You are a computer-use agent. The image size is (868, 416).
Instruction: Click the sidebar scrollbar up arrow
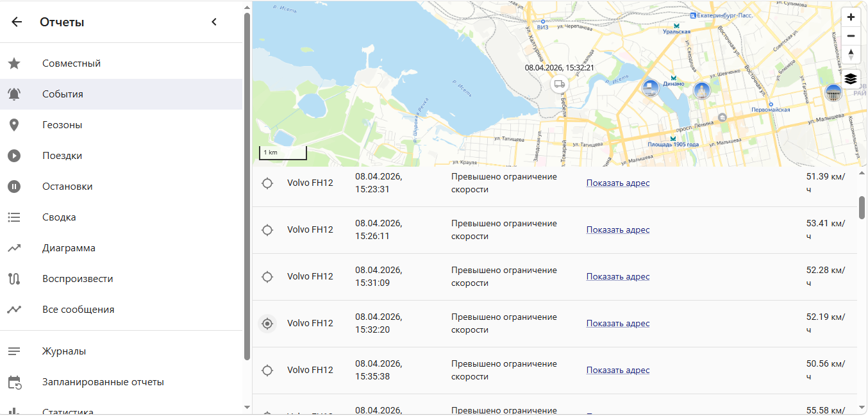pos(247,8)
